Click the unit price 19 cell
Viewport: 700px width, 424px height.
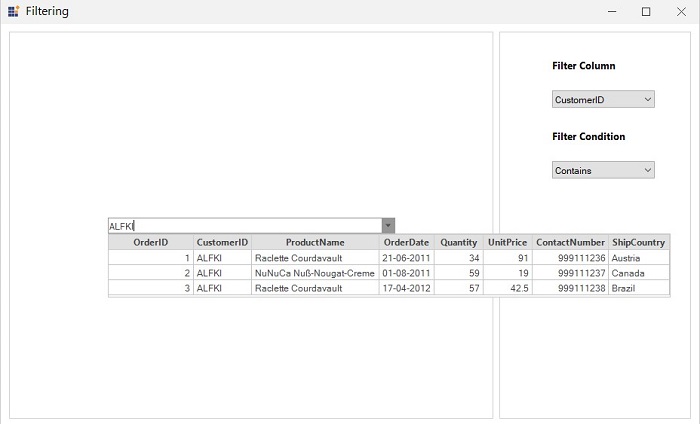508,273
